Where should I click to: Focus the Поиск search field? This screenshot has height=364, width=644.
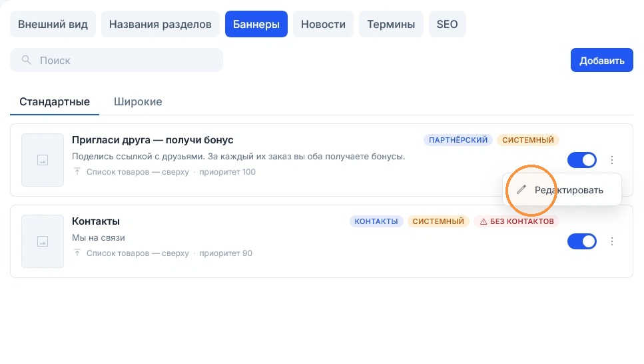117,60
